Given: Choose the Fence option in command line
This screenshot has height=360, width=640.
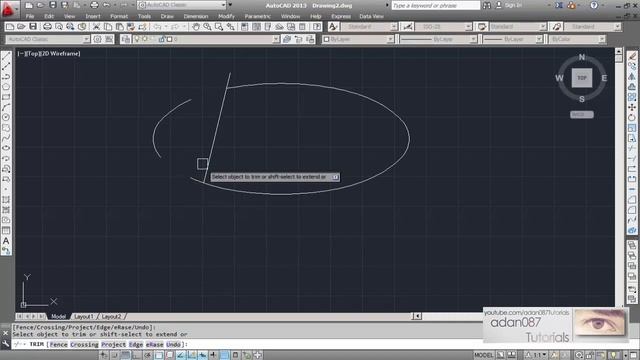Looking at the screenshot, I should pos(59,344).
